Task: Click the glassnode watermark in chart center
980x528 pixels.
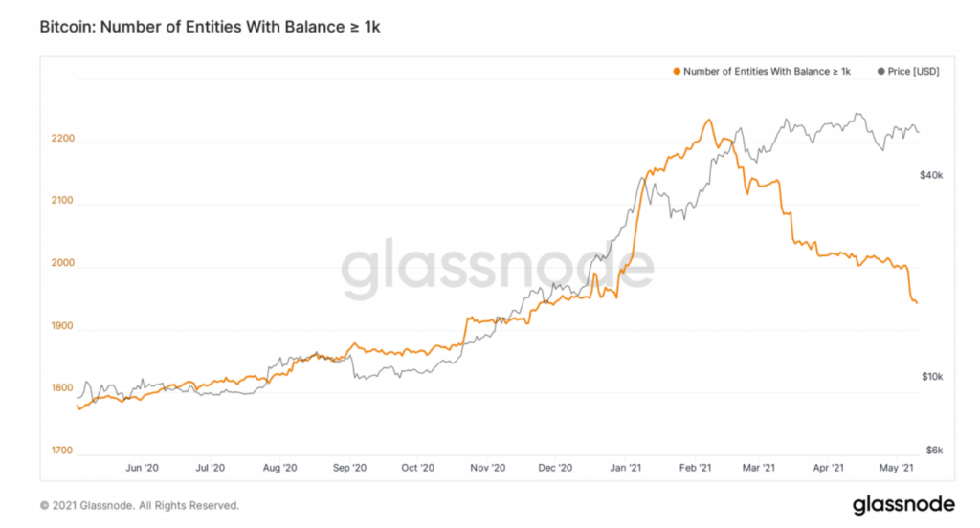Action: tap(498, 271)
